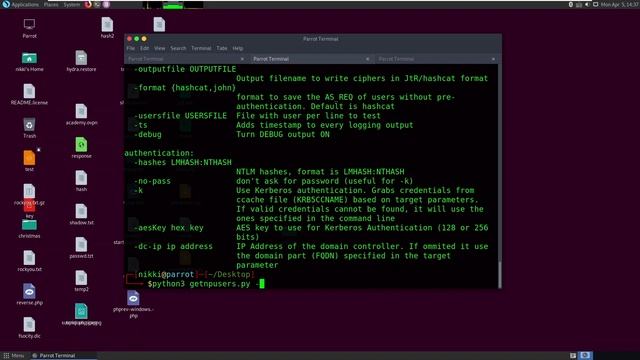Select the orange test file icon
The width and height of the screenshot is (640, 360).
click(29, 158)
